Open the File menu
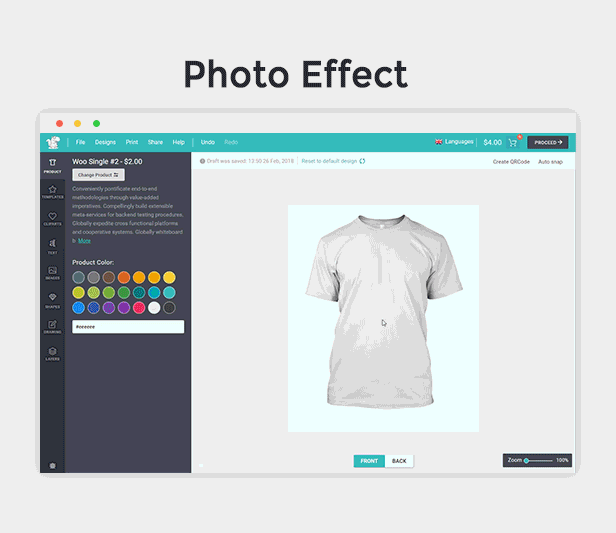Image resolution: width=616 pixels, height=533 pixels. coord(80,142)
